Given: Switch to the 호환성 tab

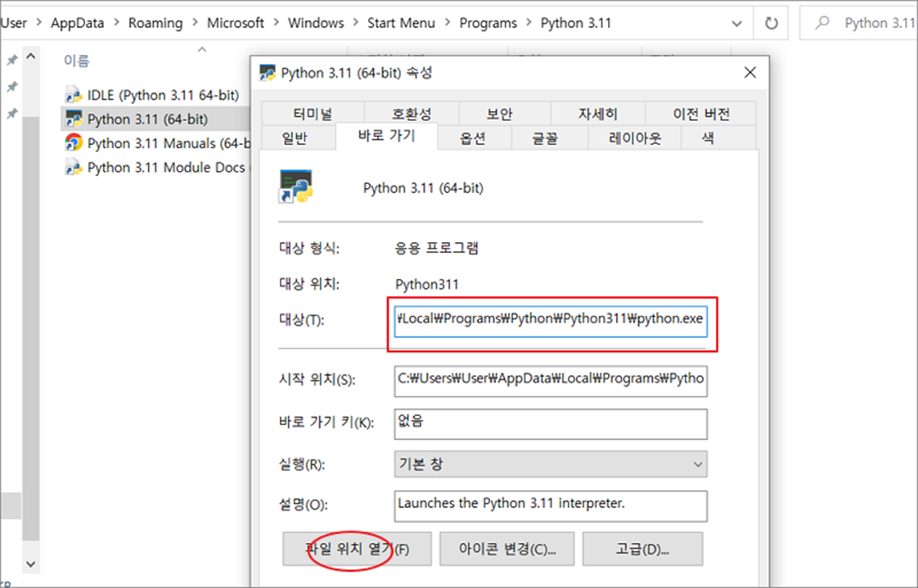Looking at the screenshot, I should coord(412,113).
